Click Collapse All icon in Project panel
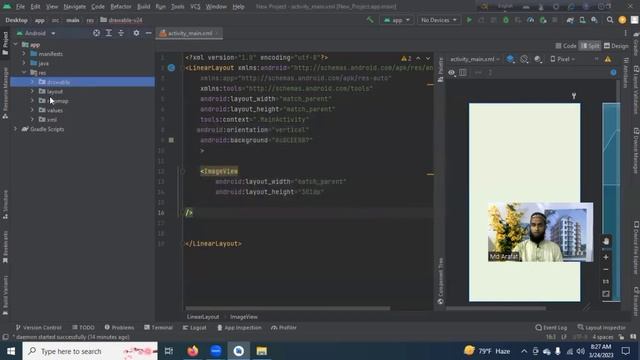The width and height of the screenshot is (640, 360). (121, 33)
